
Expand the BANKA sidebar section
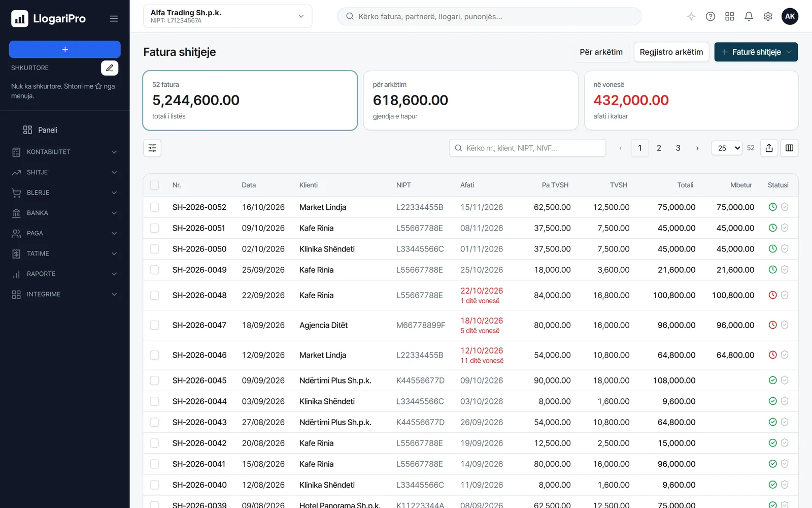(x=64, y=213)
